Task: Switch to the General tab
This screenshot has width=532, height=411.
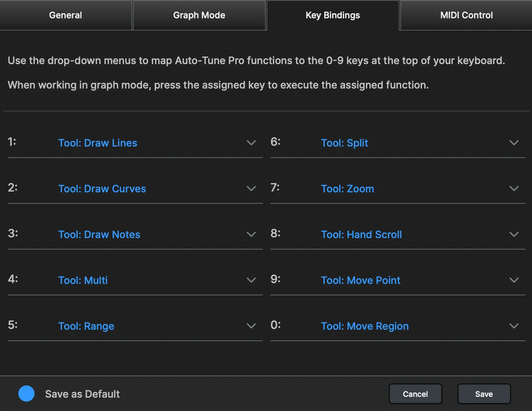Action: [66, 15]
